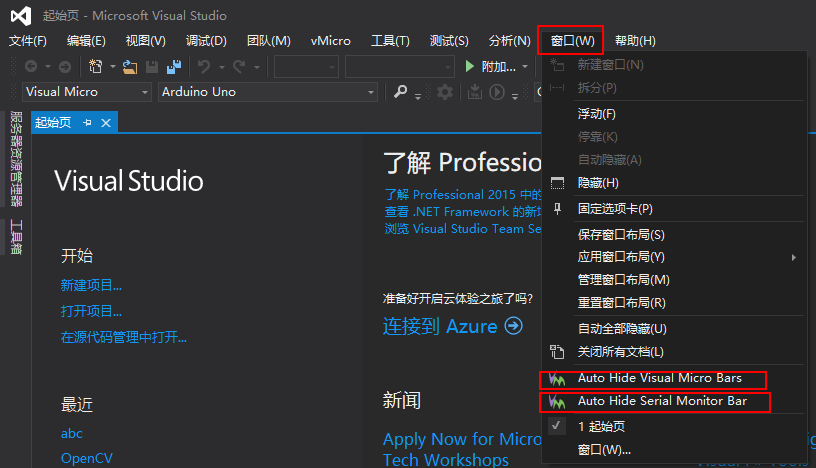This screenshot has width=816, height=468.
Task: Pin the 起始页 tab with pin icon
Action: [87, 123]
